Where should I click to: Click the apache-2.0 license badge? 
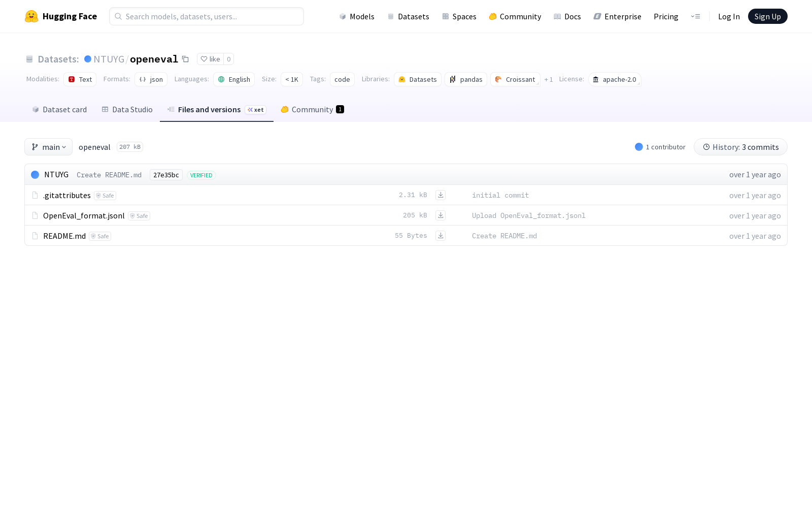[615, 79]
